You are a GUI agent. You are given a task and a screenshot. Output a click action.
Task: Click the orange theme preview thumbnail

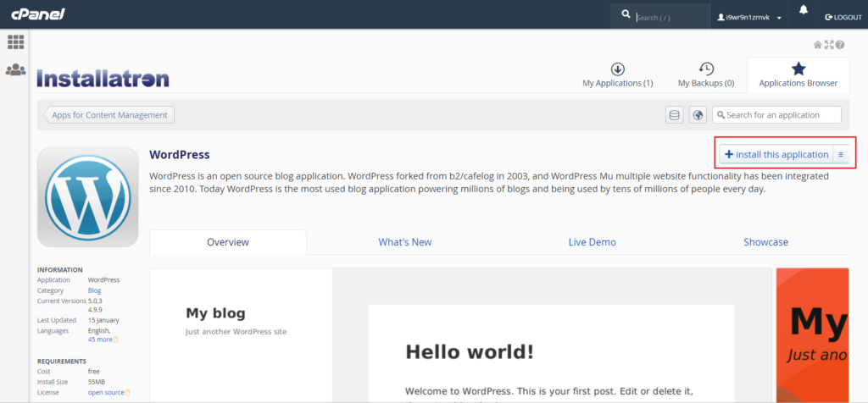[812, 335]
